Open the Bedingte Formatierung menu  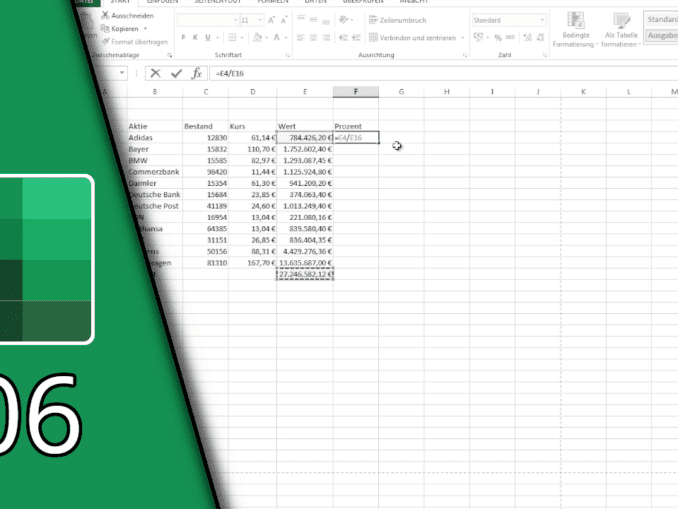click(575, 29)
